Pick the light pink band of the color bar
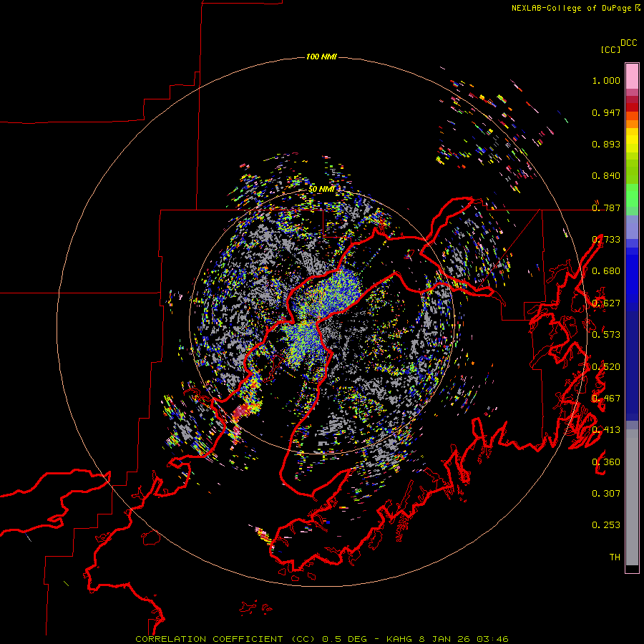This screenshot has height=644, width=644. pyautogui.click(x=632, y=76)
